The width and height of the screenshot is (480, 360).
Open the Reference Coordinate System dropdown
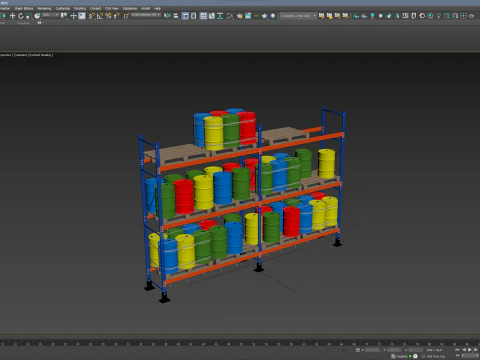(x=50, y=15)
